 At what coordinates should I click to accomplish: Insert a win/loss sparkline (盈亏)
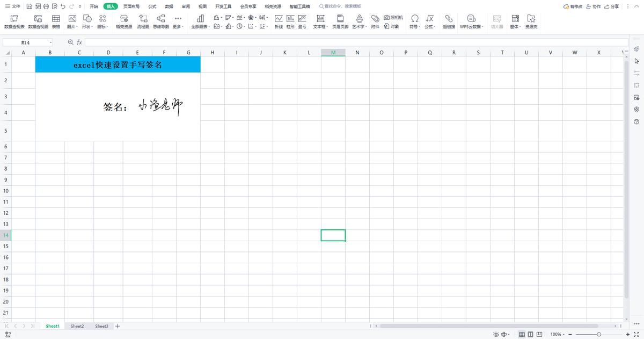pos(302,21)
